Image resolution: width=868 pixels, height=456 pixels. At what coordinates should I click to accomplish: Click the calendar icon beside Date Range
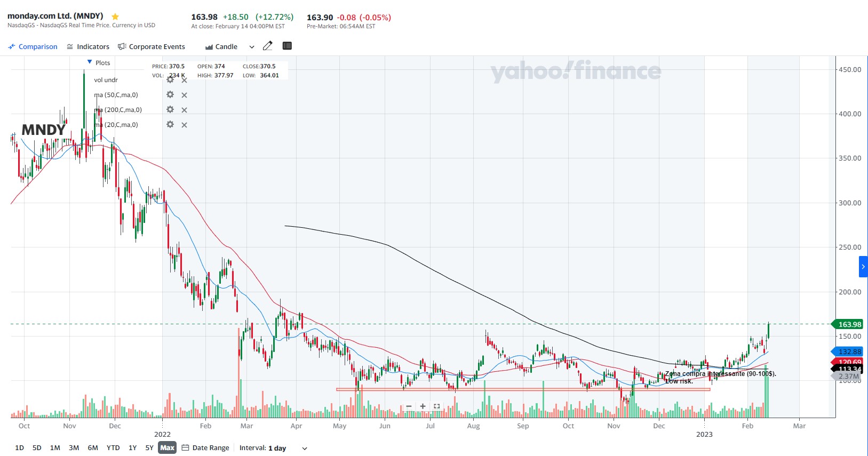tap(186, 448)
